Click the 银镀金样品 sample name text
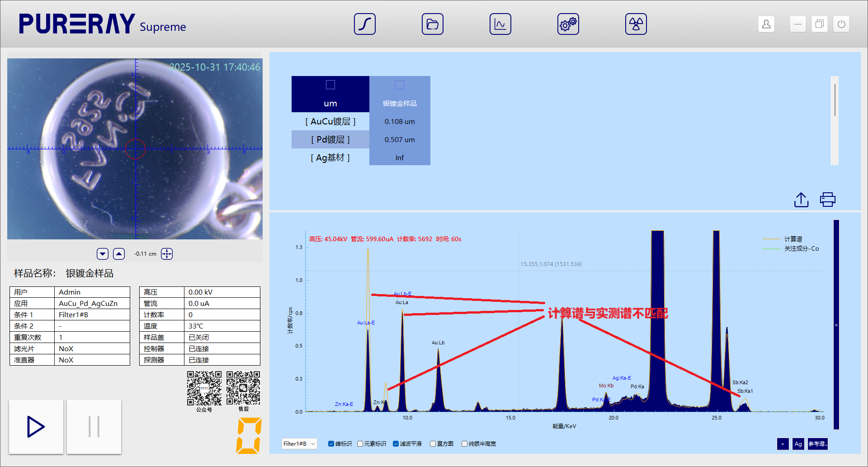The image size is (868, 467). coord(90,273)
